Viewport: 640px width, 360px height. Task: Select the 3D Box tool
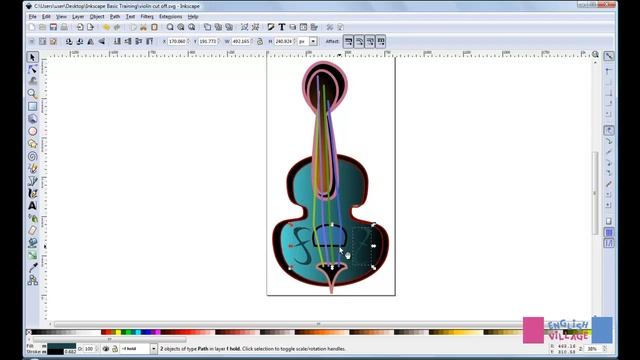(33, 119)
